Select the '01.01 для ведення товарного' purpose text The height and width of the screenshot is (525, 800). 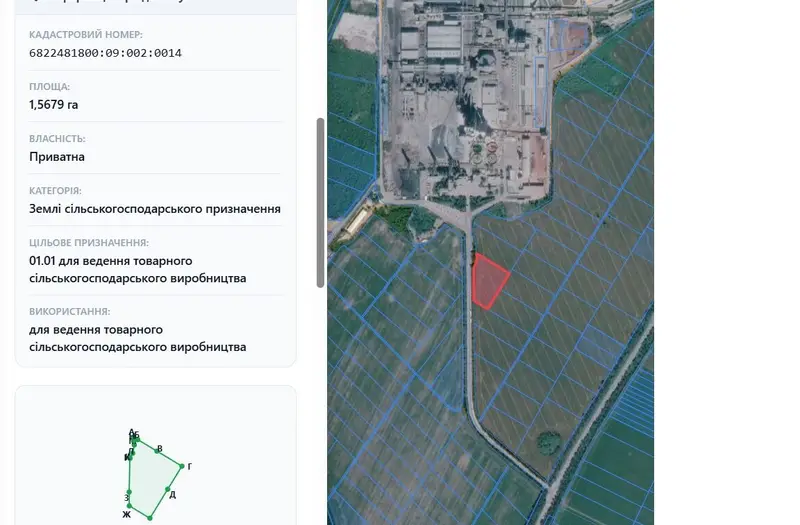[x=111, y=261]
